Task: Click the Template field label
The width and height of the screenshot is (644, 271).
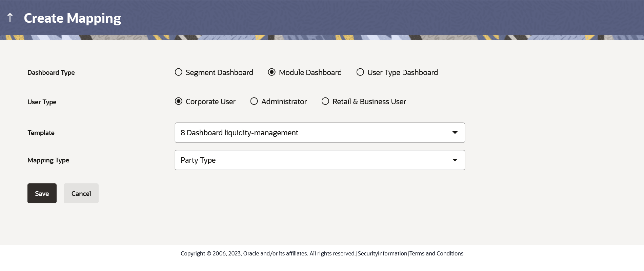Action: click(41, 133)
